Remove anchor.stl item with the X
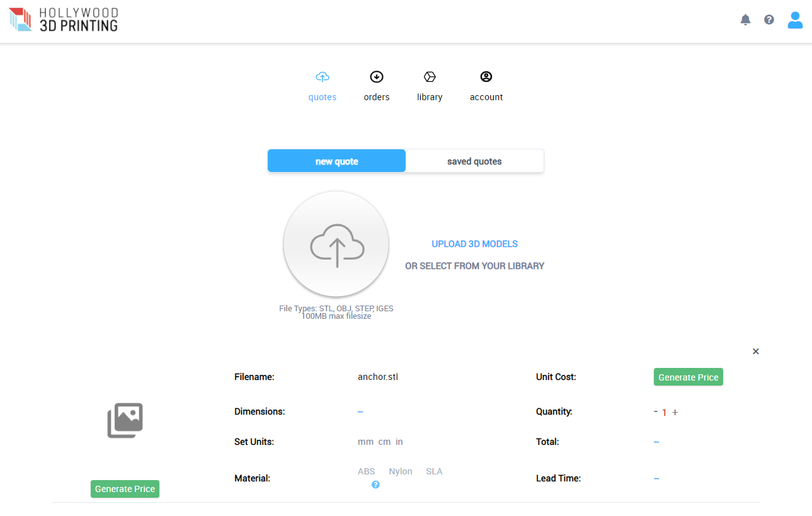Image resolution: width=812 pixels, height=516 pixels. 755,352
